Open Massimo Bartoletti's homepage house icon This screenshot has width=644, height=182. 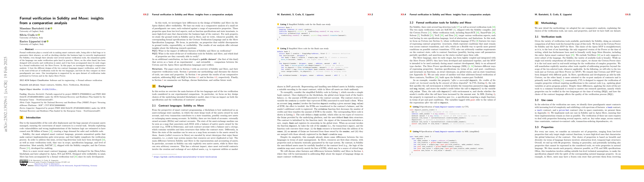click(x=49, y=29)
